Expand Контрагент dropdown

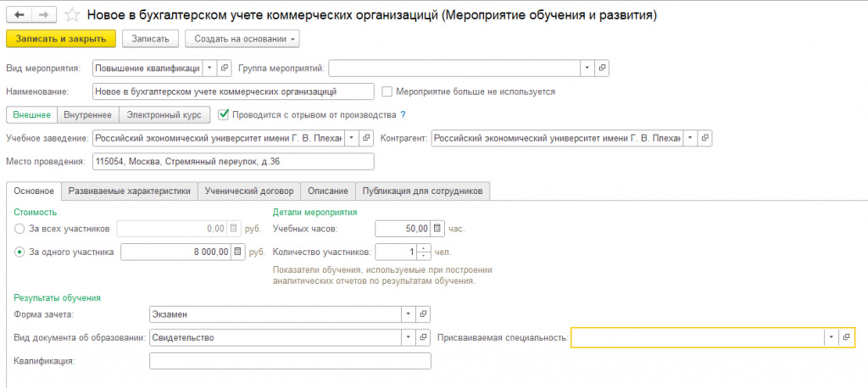(690, 138)
